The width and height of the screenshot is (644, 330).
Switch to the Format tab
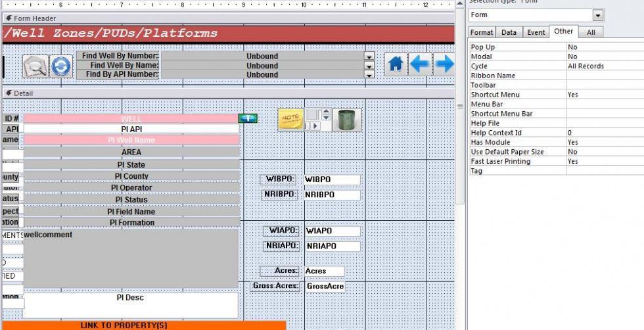pos(481,32)
